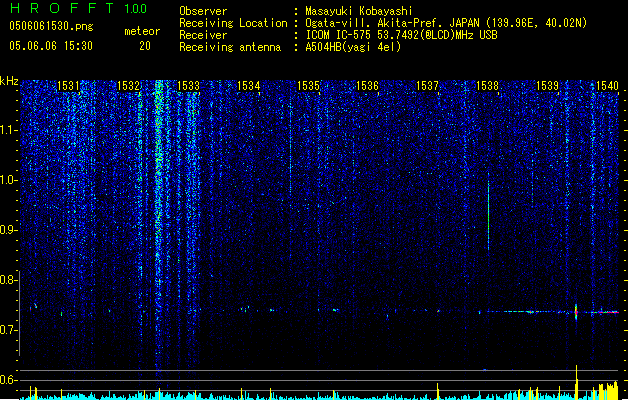Click the Receiving antenna label
Viewport: 629px width, 400px height.
pos(230,47)
